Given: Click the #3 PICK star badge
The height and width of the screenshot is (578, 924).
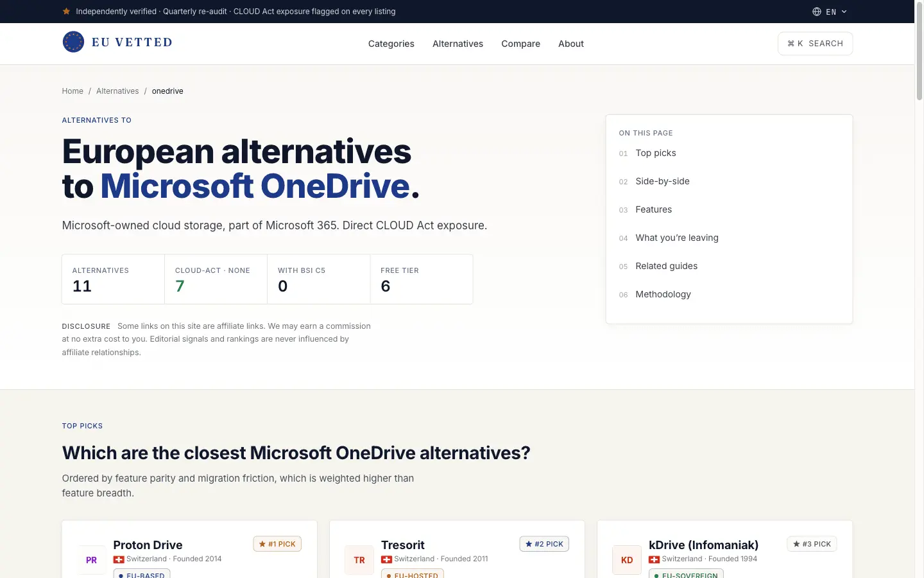Looking at the screenshot, I should pos(812,544).
